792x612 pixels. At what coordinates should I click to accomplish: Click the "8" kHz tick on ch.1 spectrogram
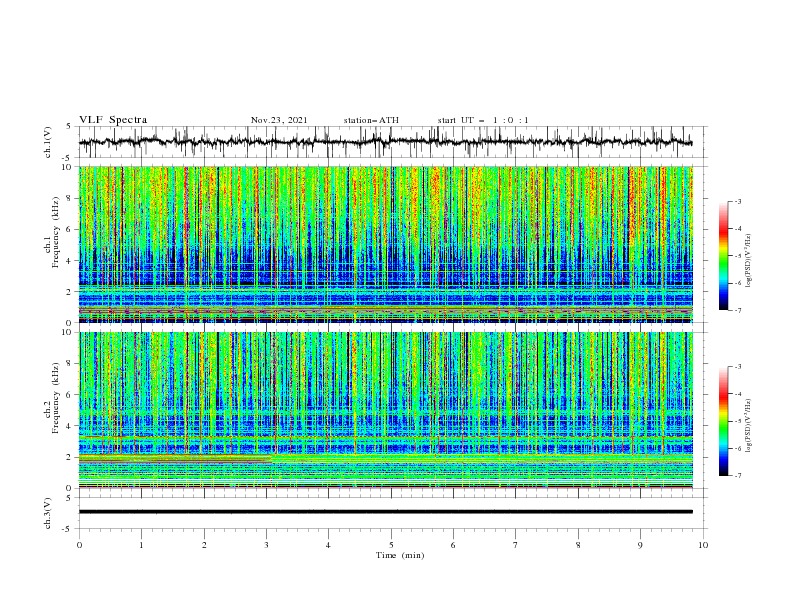70,198
